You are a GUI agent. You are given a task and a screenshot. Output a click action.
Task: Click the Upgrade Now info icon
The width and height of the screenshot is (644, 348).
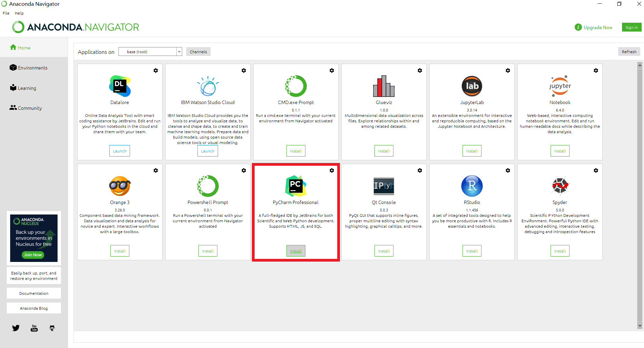tap(578, 27)
